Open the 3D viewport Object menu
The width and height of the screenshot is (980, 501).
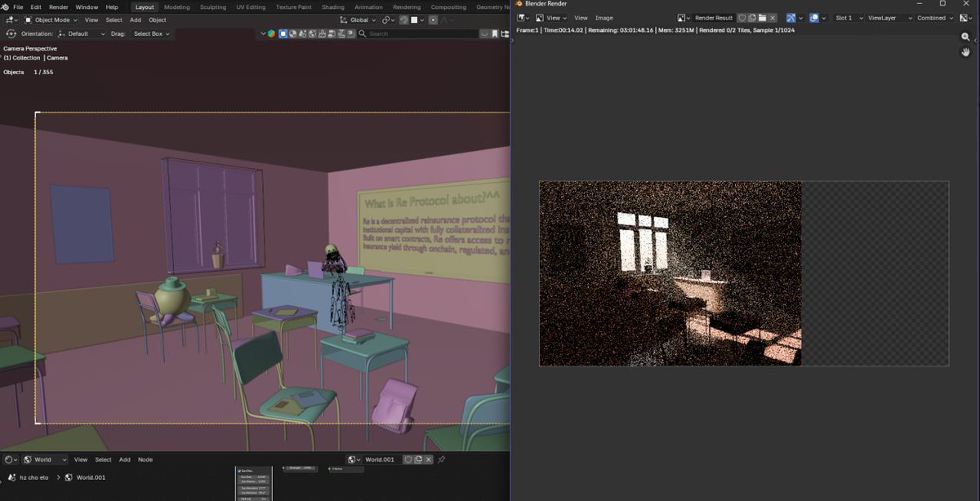(158, 20)
